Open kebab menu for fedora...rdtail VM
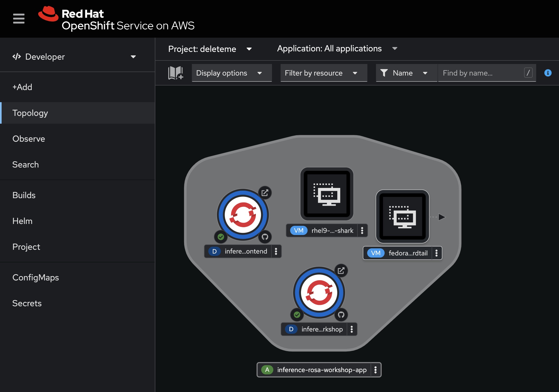Image resolution: width=559 pixels, height=392 pixels. 436,253
